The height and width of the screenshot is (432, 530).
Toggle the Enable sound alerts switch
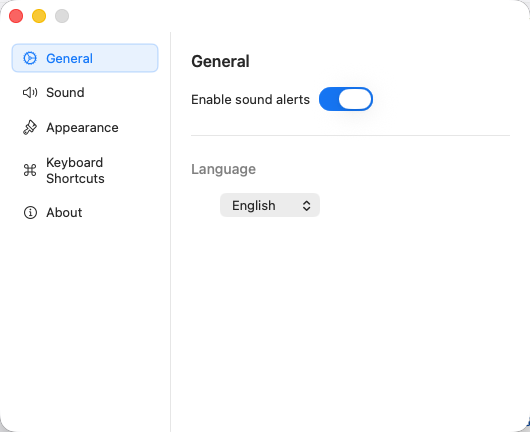tap(346, 99)
